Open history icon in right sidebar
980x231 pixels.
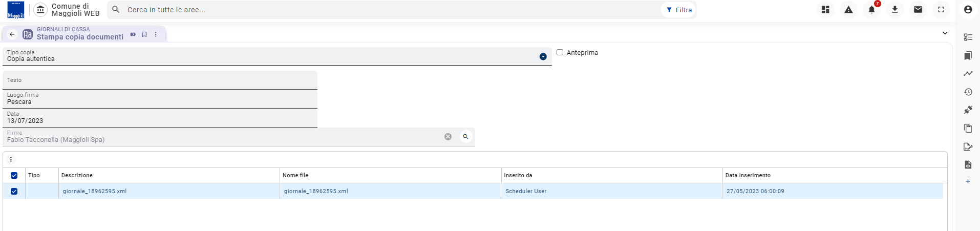click(968, 92)
